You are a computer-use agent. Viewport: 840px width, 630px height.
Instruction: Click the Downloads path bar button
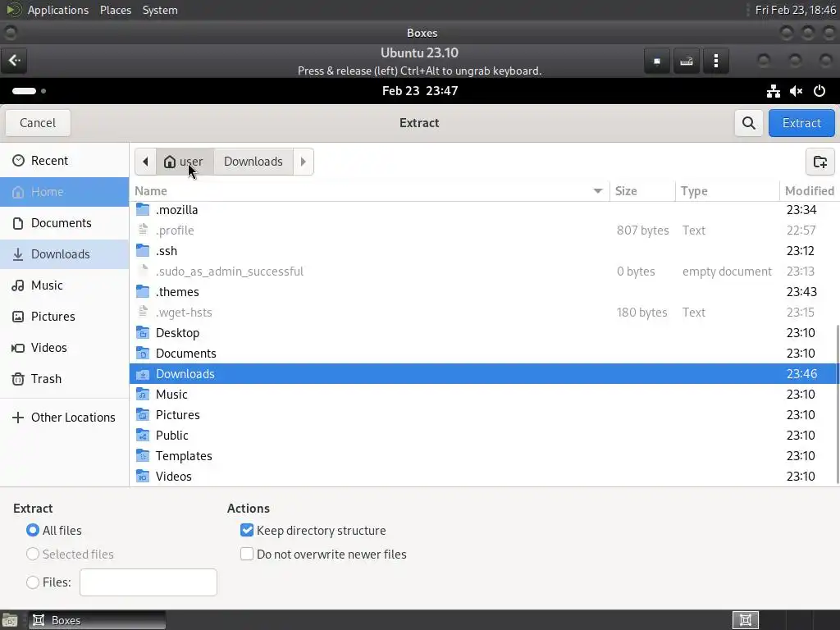point(253,162)
